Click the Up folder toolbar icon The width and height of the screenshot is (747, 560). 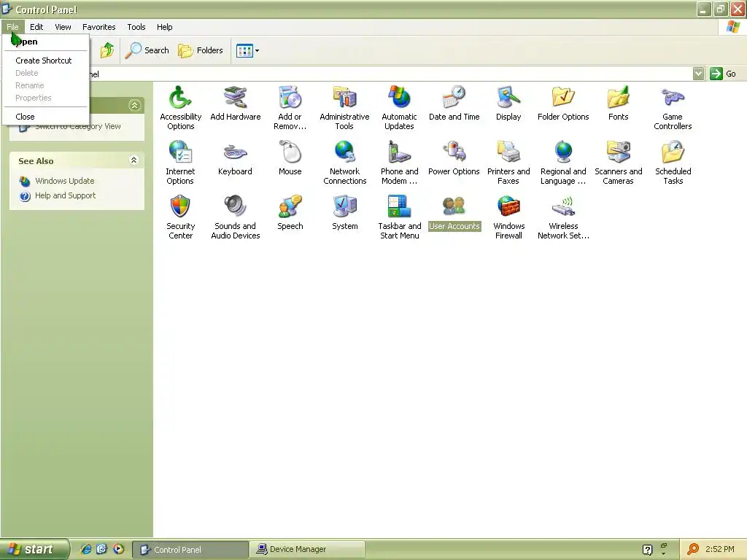107,50
